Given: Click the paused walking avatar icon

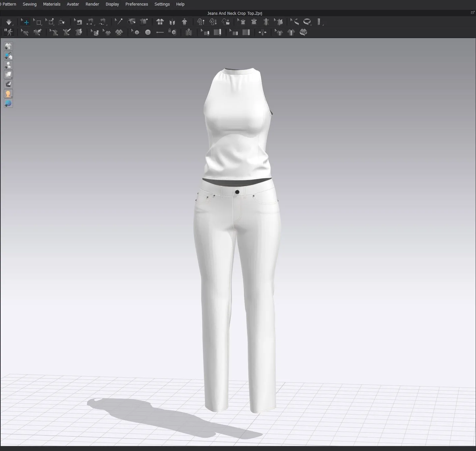Looking at the screenshot, I should tap(9, 32).
